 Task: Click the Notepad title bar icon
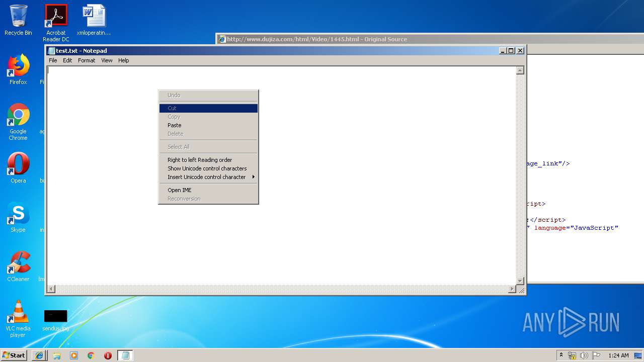[51, 50]
